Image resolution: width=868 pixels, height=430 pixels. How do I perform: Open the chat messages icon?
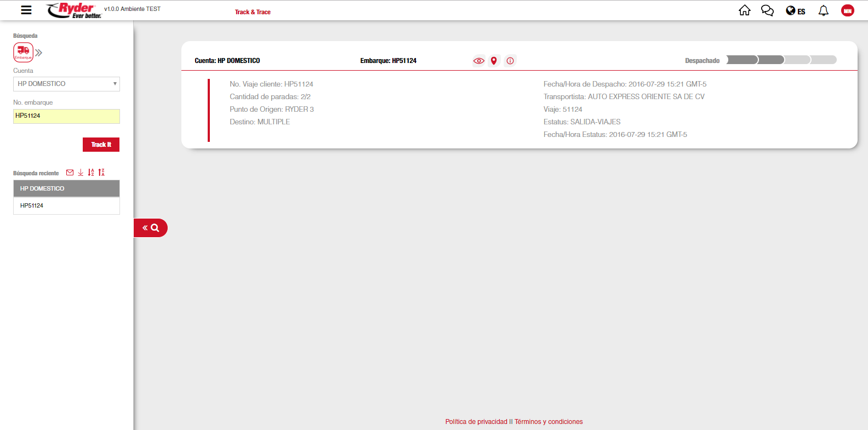pyautogui.click(x=767, y=10)
